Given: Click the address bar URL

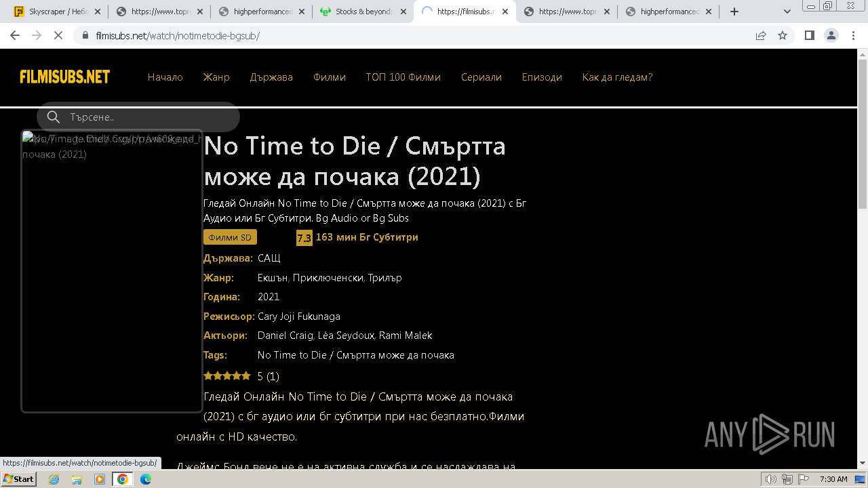Looking at the screenshot, I should pos(178,35).
